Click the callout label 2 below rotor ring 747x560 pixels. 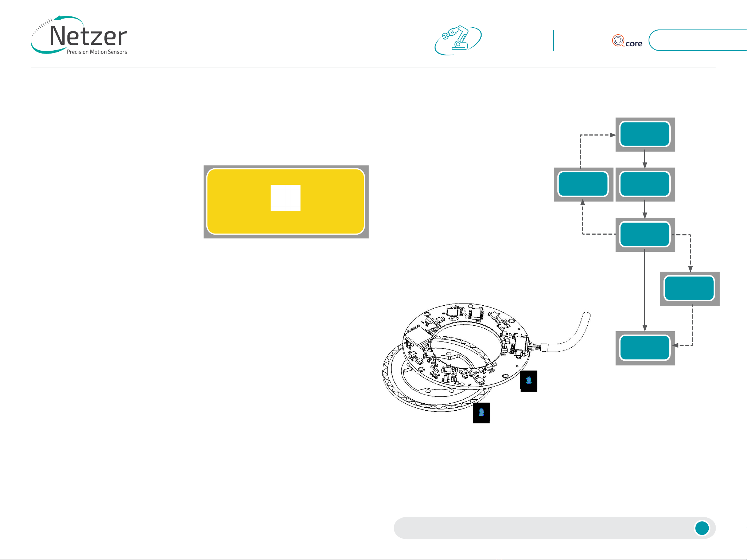(x=481, y=413)
